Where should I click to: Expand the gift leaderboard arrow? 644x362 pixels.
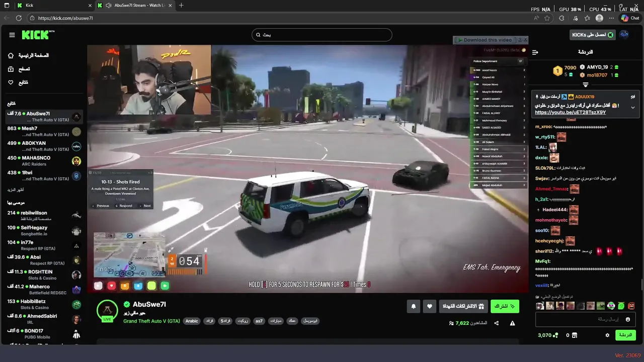pos(585,84)
